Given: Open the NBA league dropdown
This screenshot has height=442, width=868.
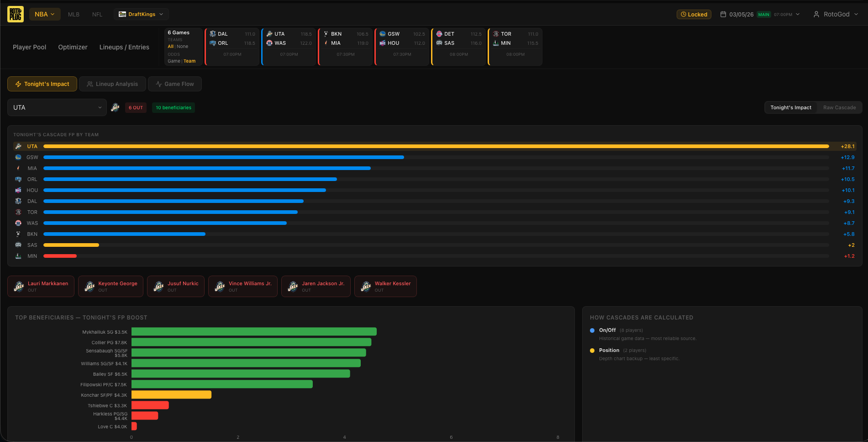Looking at the screenshot, I should (x=44, y=14).
